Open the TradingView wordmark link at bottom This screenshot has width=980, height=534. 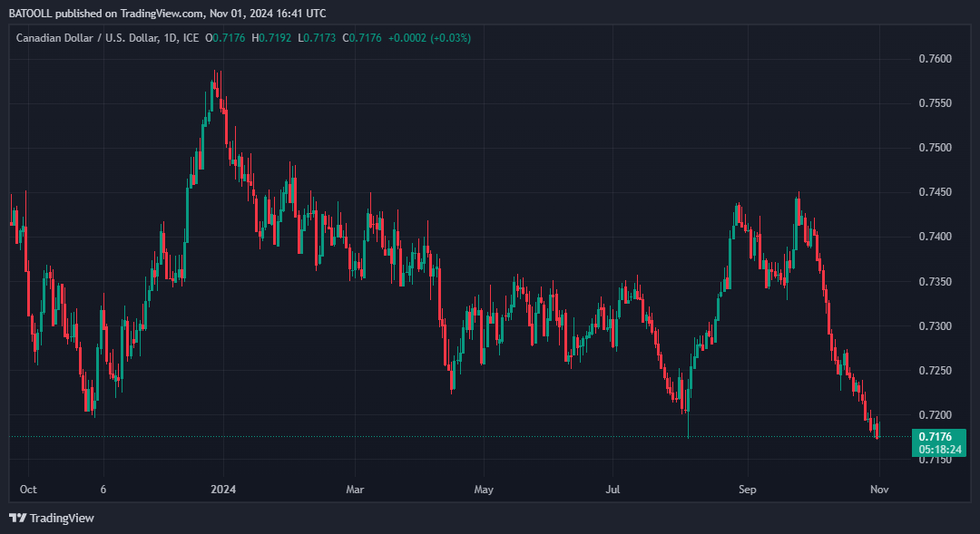click(62, 518)
